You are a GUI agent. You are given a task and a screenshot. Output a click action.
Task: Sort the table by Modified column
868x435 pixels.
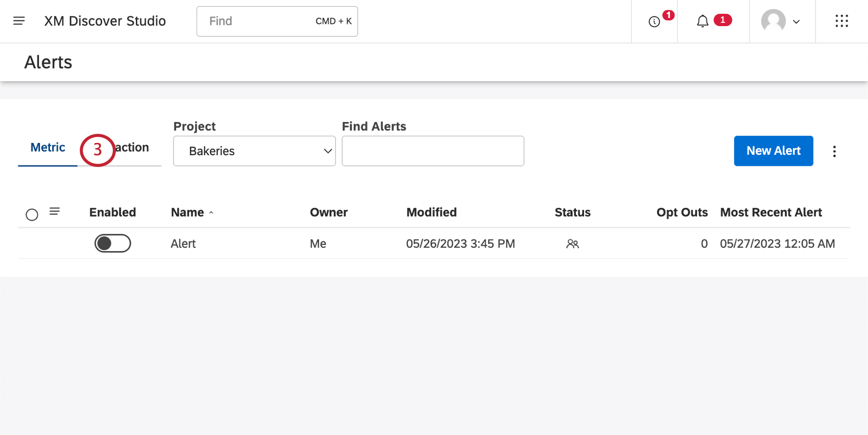pos(431,212)
